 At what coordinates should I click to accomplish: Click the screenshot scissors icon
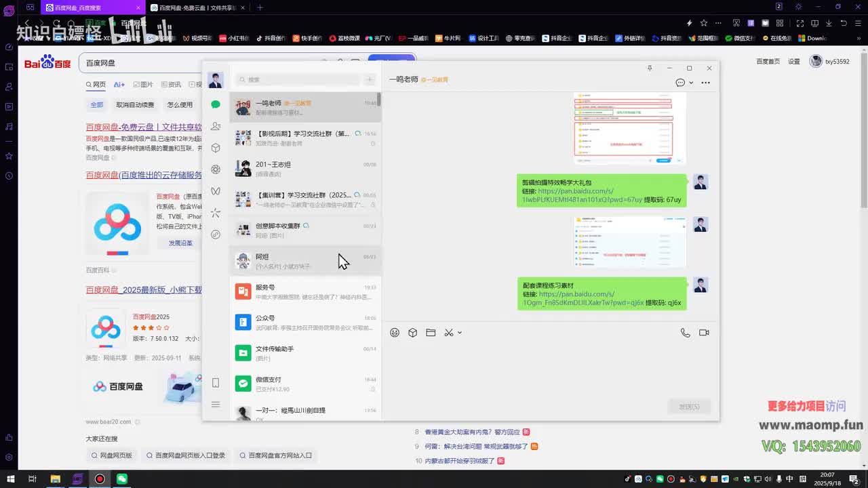tap(448, 333)
